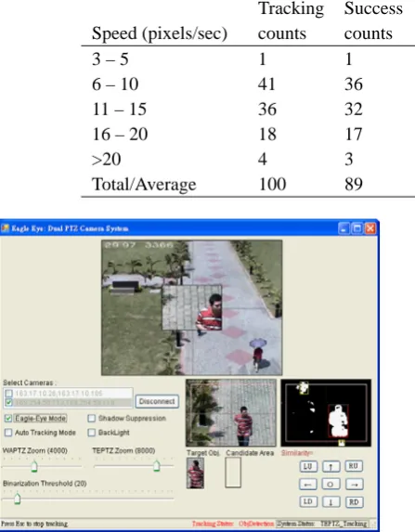The height and width of the screenshot is (532, 415).
Task: Click the 'Select Cameras' label
Action: (x=29, y=383)
